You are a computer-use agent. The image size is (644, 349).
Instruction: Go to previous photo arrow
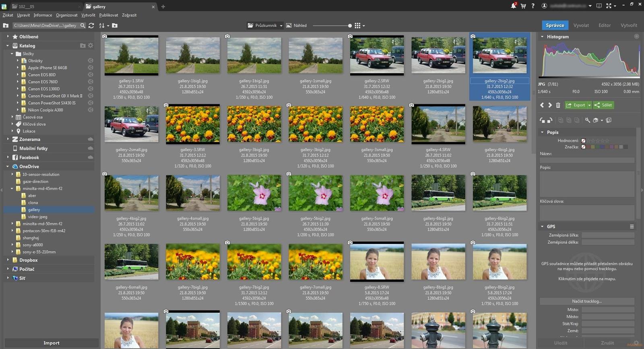[542, 105]
